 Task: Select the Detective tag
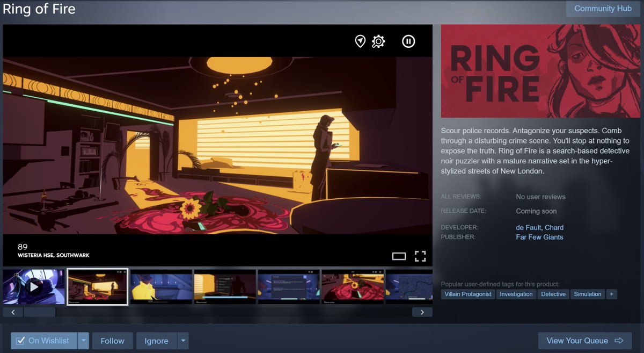553,294
